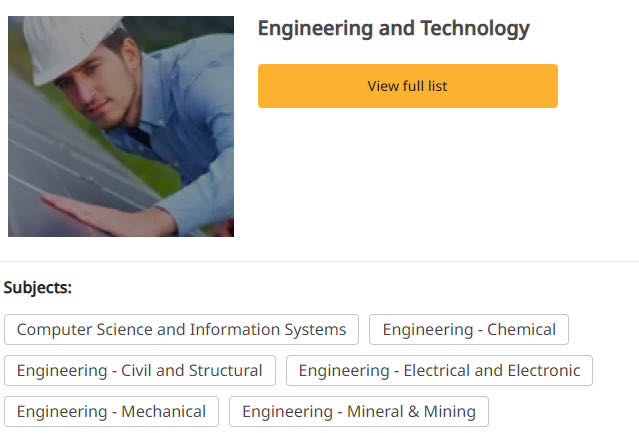The height and width of the screenshot is (433, 639).
Task: Click the word Technology in the heading
Action: point(475,29)
